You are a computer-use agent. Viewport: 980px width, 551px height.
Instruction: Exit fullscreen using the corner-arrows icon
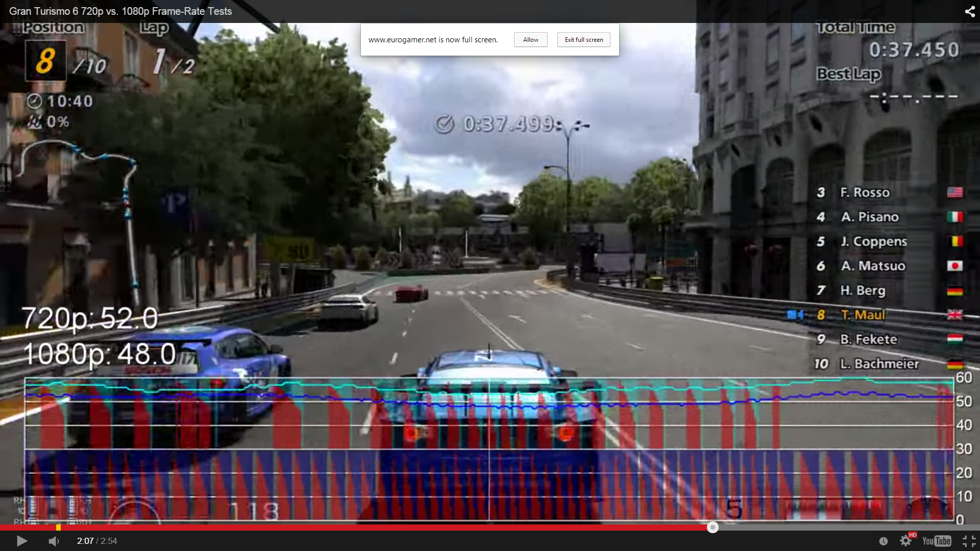(x=969, y=541)
